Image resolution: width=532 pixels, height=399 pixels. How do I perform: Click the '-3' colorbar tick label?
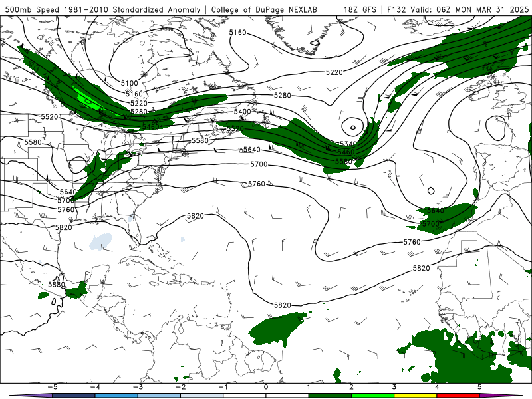click(138, 387)
